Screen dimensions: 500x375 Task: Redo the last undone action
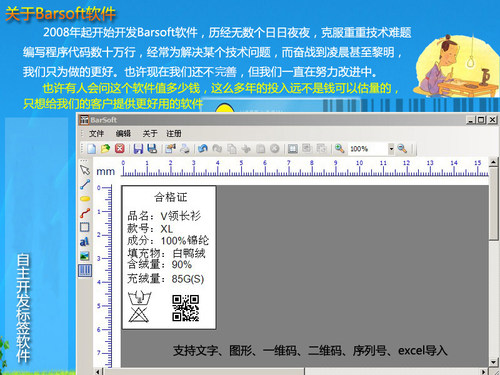point(217,148)
